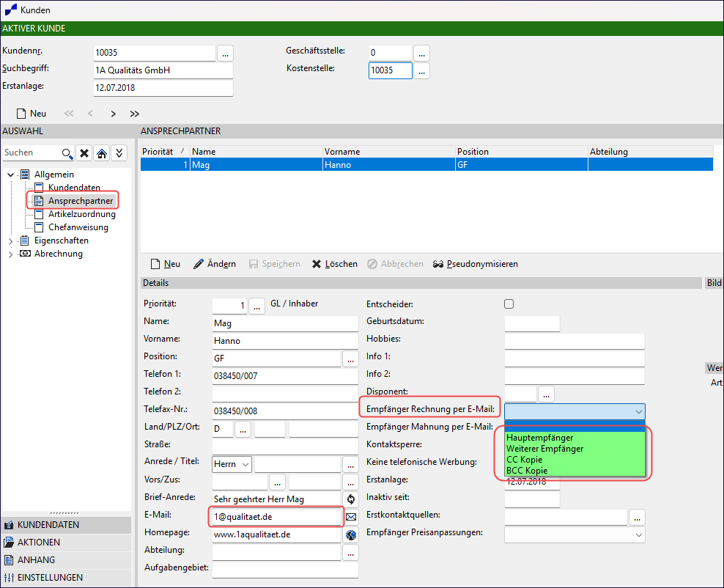Click the Brief-Anrede input field

276,499
